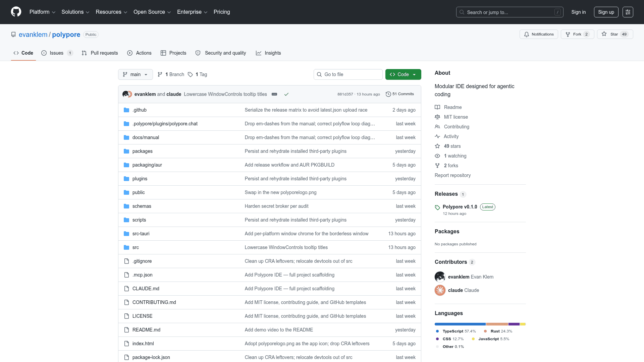Click the eye icon beside 1 watching

tap(437, 156)
